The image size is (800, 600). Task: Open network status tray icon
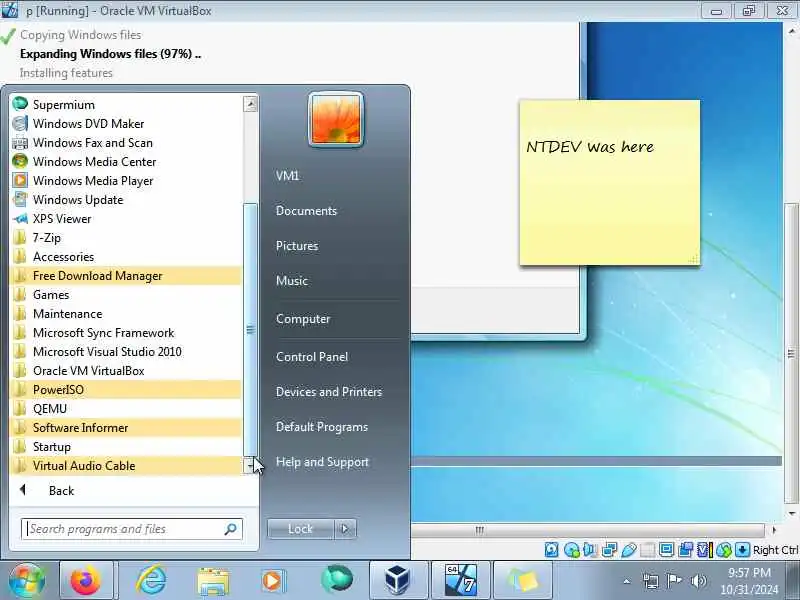pyautogui.click(x=651, y=581)
